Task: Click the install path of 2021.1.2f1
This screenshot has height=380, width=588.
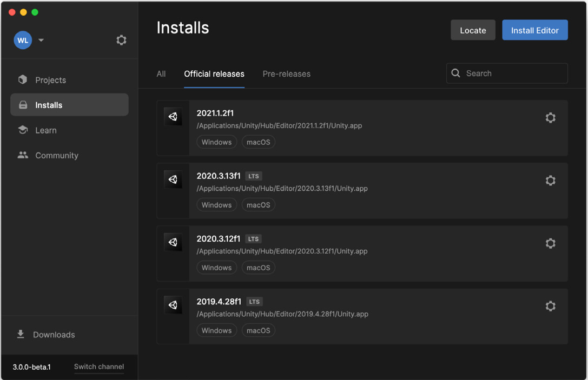Action: [x=279, y=125]
